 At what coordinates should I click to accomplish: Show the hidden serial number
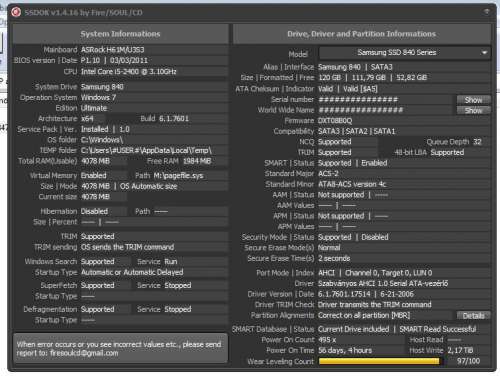click(x=473, y=100)
